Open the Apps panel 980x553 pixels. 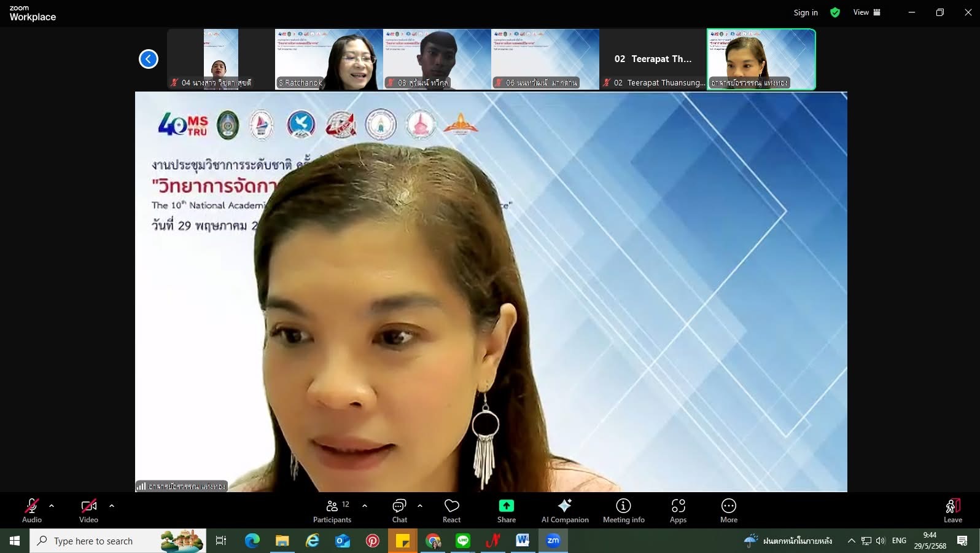coord(678,511)
